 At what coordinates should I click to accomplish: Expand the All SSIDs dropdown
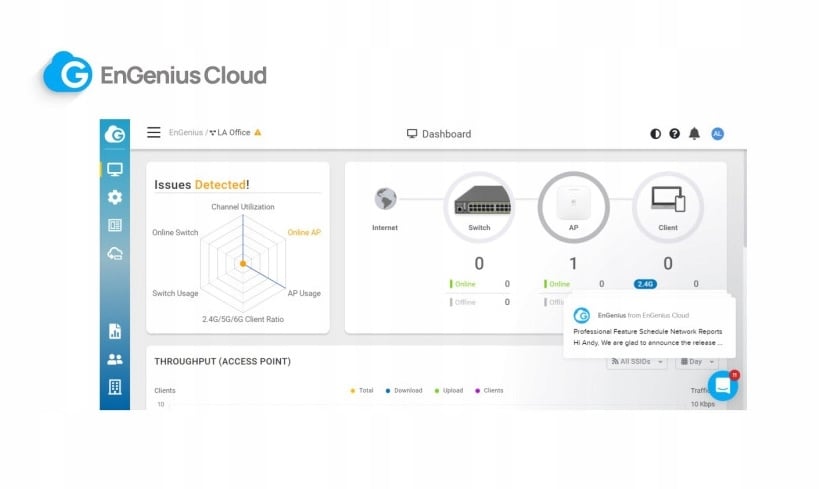(x=637, y=362)
